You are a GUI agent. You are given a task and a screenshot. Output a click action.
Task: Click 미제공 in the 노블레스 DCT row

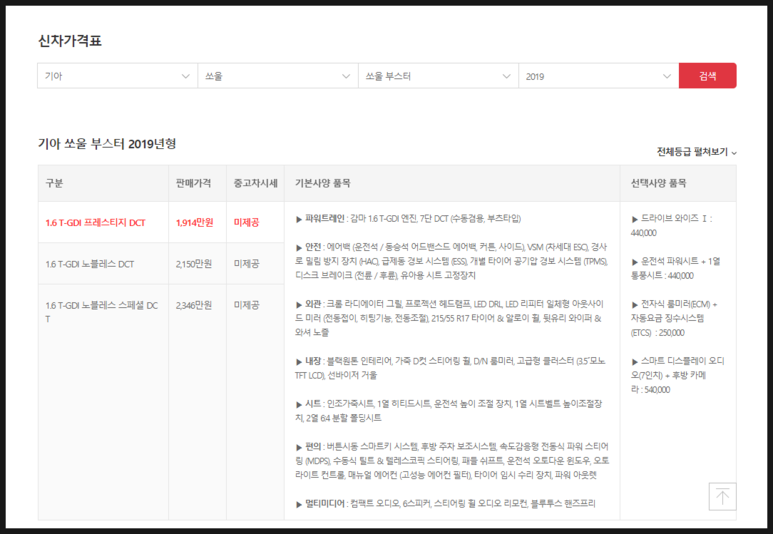point(246,264)
